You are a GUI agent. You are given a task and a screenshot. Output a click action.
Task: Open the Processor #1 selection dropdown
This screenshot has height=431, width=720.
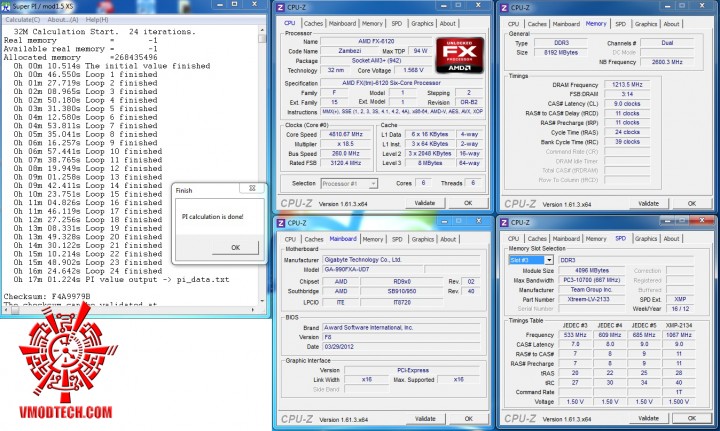tap(349, 184)
